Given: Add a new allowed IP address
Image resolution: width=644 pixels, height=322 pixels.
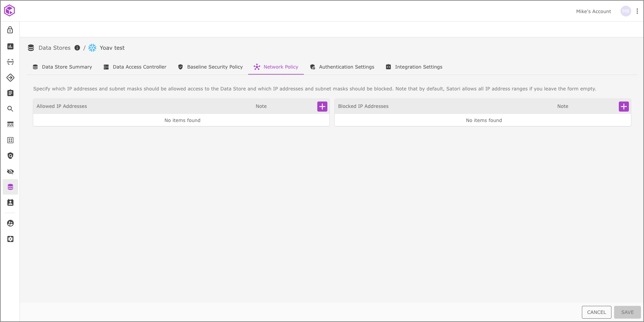Looking at the screenshot, I should 322,107.
